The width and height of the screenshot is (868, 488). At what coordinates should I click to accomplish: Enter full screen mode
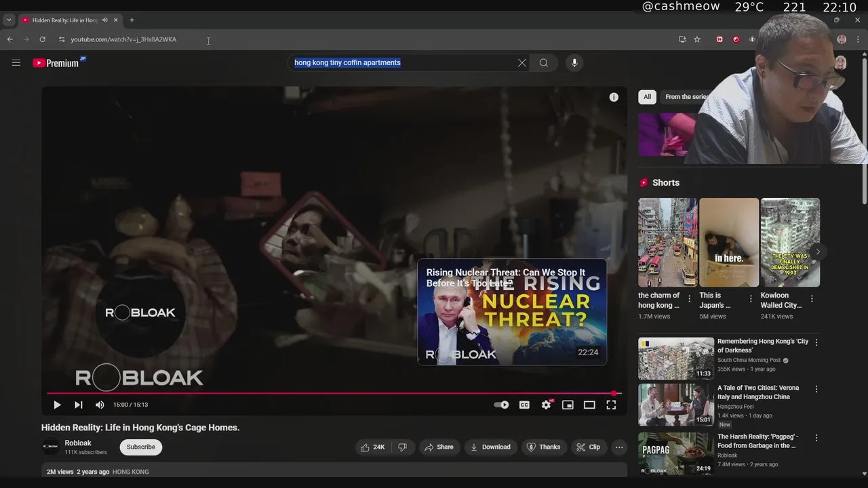coord(611,405)
